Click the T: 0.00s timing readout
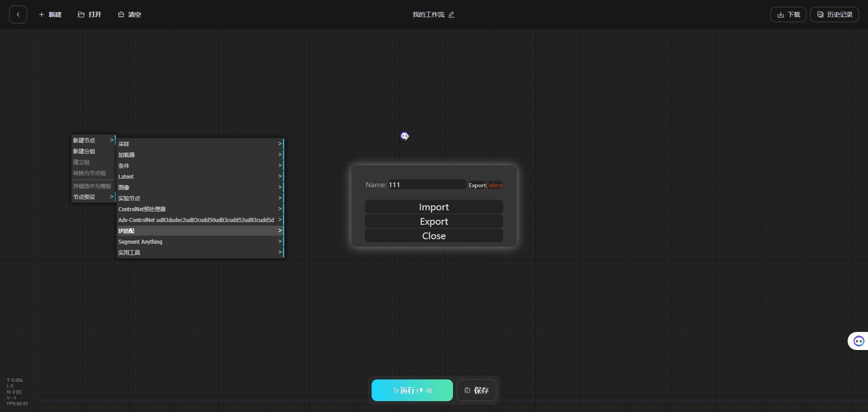The width and height of the screenshot is (868, 412). [x=14, y=380]
